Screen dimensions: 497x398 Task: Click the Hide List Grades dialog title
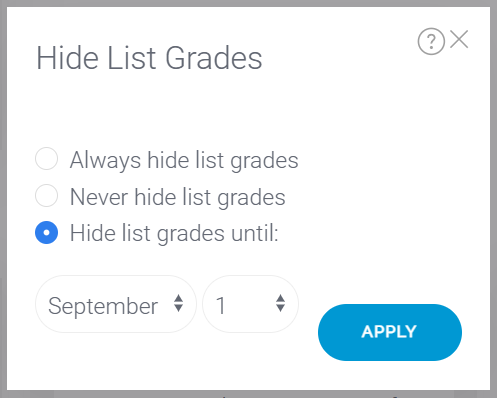pyautogui.click(x=149, y=58)
